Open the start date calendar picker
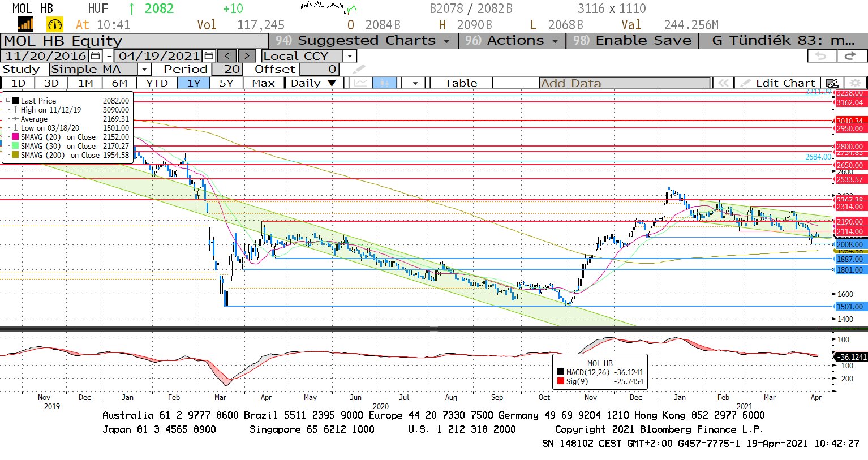868x460 pixels. tap(96, 56)
